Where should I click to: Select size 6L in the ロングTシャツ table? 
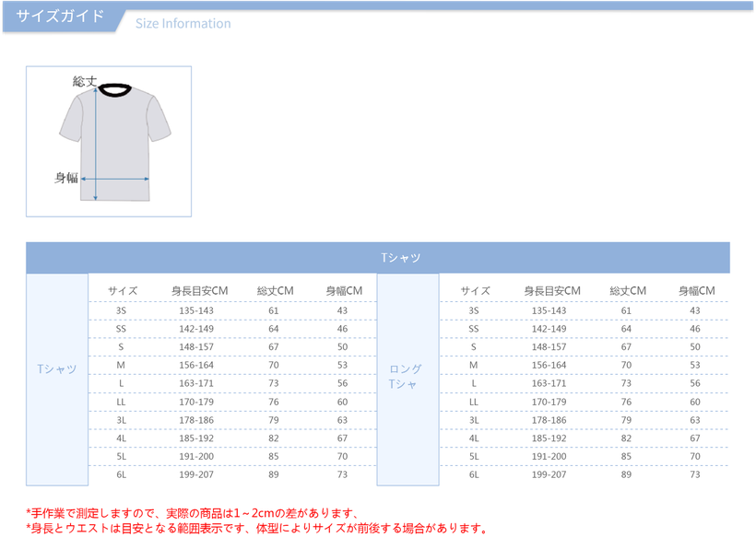[474, 474]
